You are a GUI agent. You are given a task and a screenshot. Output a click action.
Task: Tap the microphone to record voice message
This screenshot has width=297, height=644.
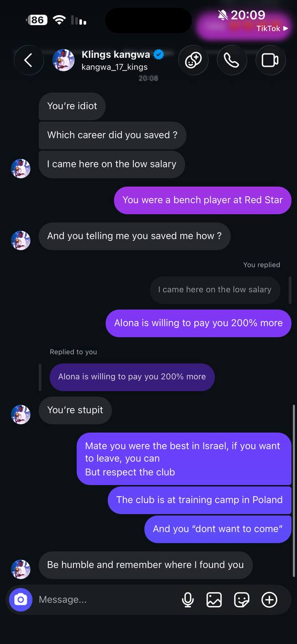click(188, 599)
